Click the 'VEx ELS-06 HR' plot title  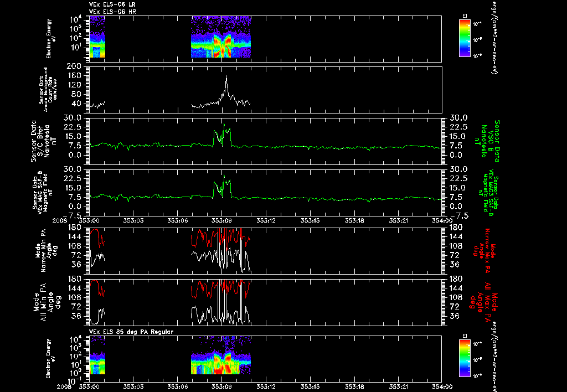pos(112,12)
